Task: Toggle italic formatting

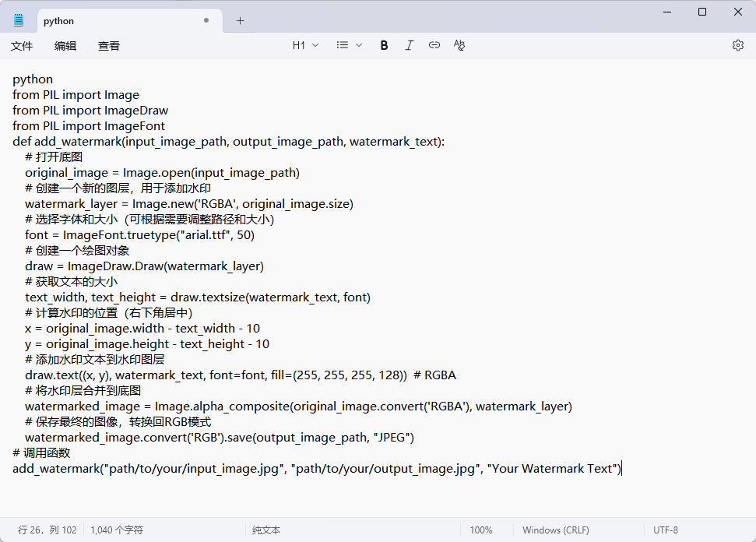Action: 409,45
